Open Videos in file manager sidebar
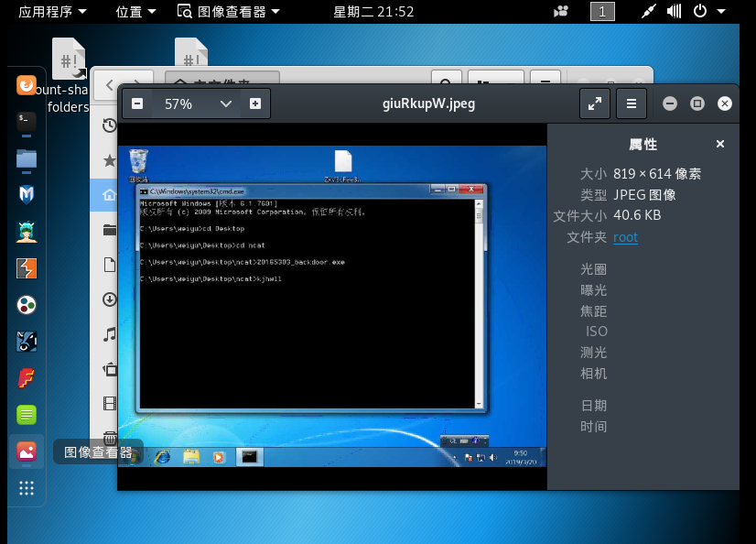756x544 pixels. tap(110, 403)
